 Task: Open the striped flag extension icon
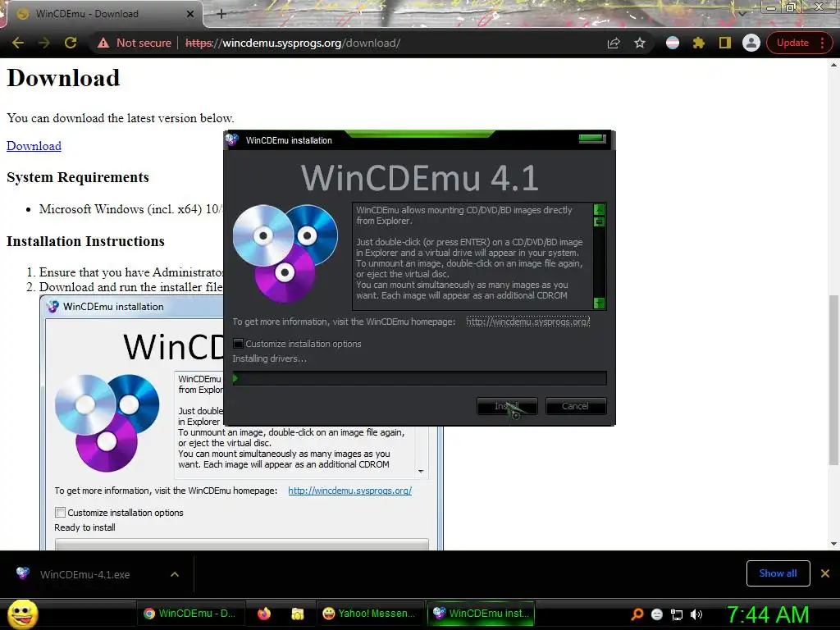tap(673, 43)
